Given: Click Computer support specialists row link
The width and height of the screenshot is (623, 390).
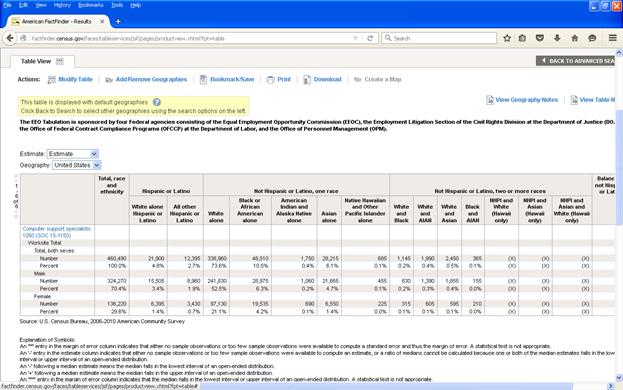Looking at the screenshot, I should 57,232.
